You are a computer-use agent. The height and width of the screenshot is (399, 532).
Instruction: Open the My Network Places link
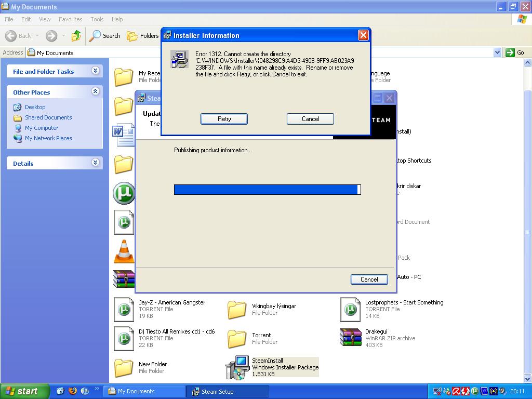pyautogui.click(x=48, y=138)
